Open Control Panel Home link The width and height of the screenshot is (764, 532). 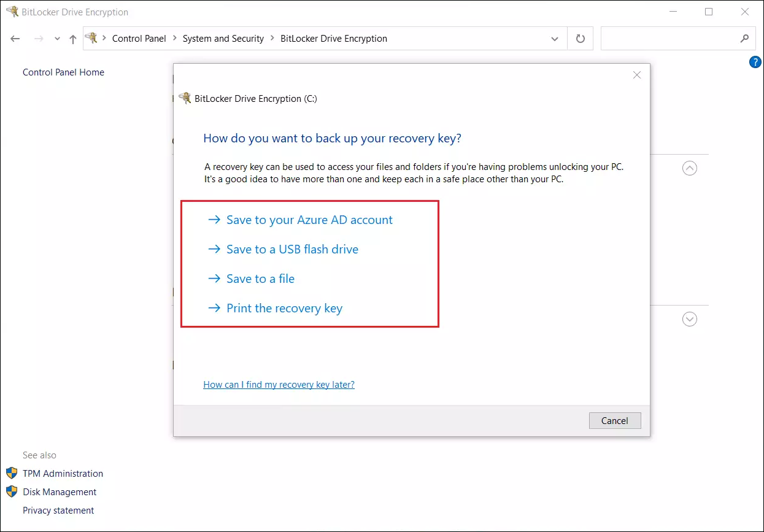[63, 72]
